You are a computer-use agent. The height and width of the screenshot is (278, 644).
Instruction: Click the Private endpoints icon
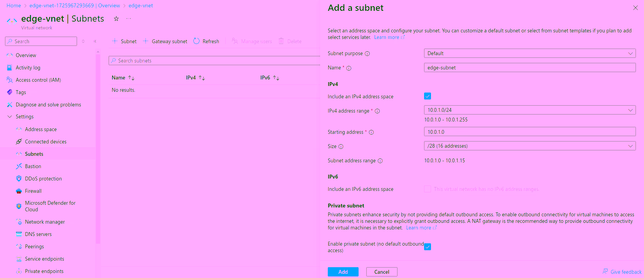click(19, 271)
